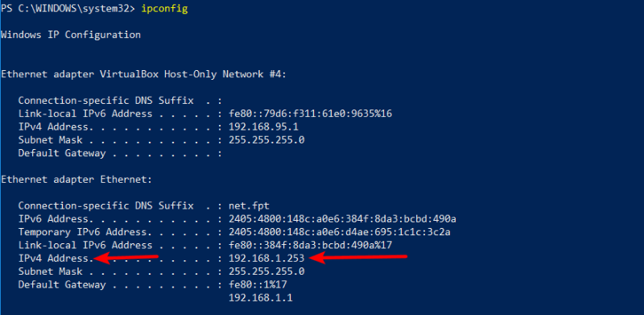The width and height of the screenshot is (644, 315).
Task: Click the temporary IPv6 address ending 3c2a
Action: tap(340, 232)
